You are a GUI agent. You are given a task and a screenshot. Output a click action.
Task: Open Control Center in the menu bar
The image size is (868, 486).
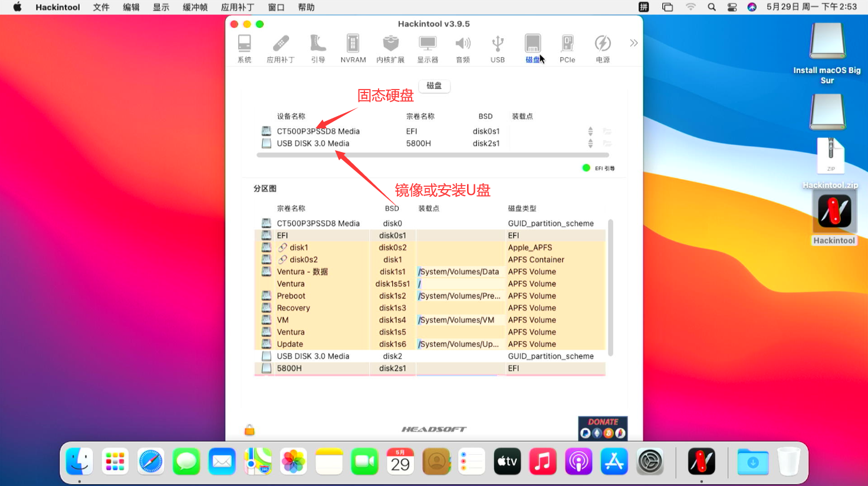pyautogui.click(x=732, y=7)
